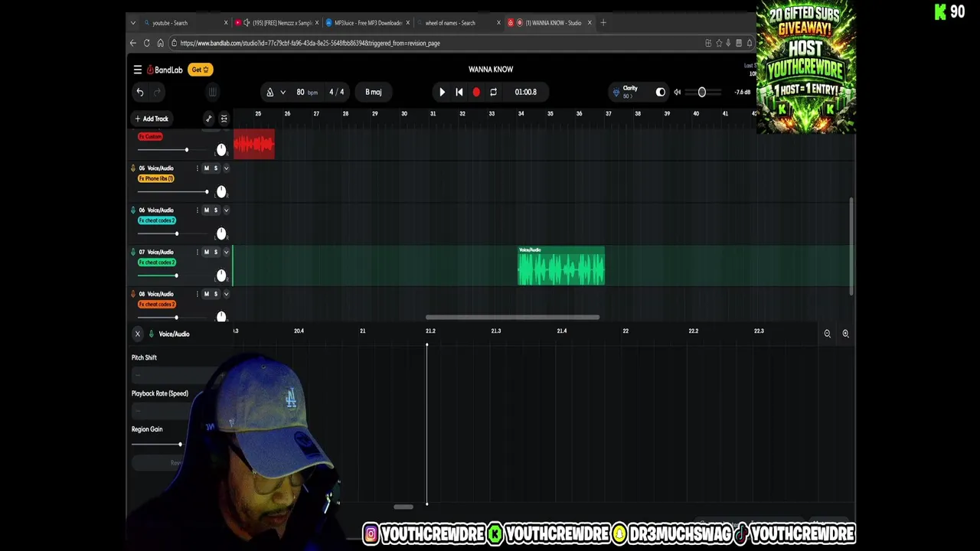Image resolution: width=980 pixels, height=551 pixels.
Task: Close the Voice/Audio editor panel
Action: 138,334
